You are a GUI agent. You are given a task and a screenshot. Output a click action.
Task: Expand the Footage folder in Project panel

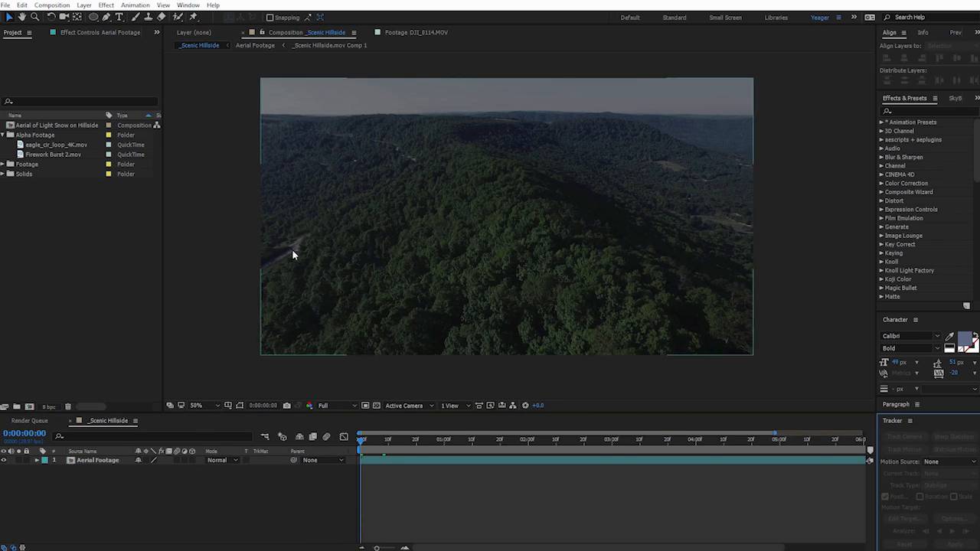(x=3, y=165)
